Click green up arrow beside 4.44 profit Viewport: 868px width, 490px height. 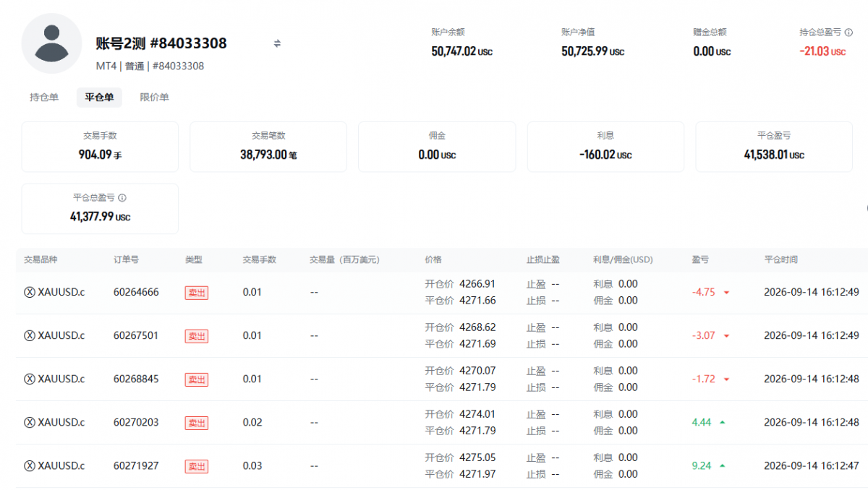(722, 422)
